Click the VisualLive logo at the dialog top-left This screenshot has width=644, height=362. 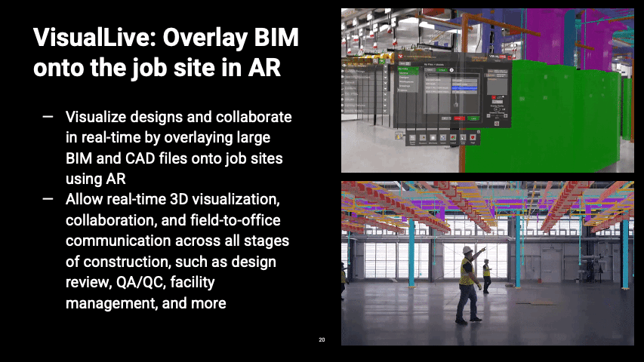pos(400,57)
